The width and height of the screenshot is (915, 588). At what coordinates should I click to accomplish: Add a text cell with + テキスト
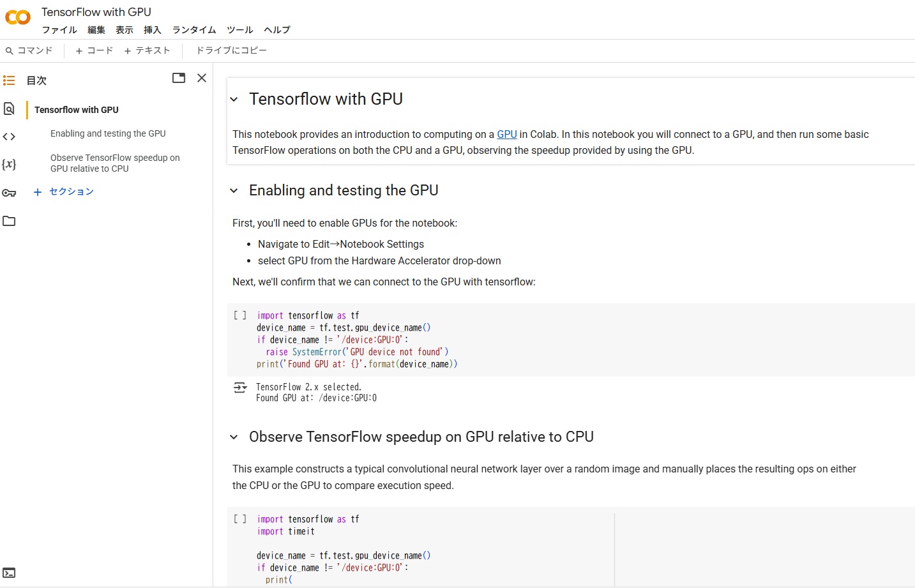[x=147, y=50]
